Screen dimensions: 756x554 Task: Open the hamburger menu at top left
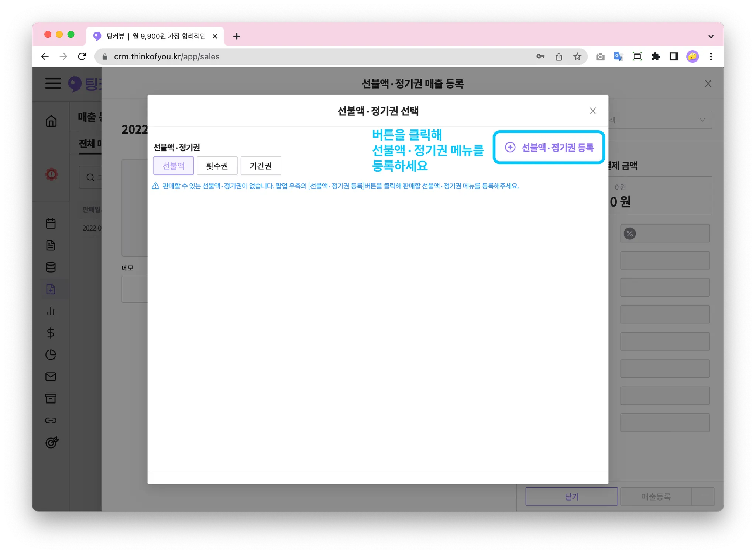[53, 83]
